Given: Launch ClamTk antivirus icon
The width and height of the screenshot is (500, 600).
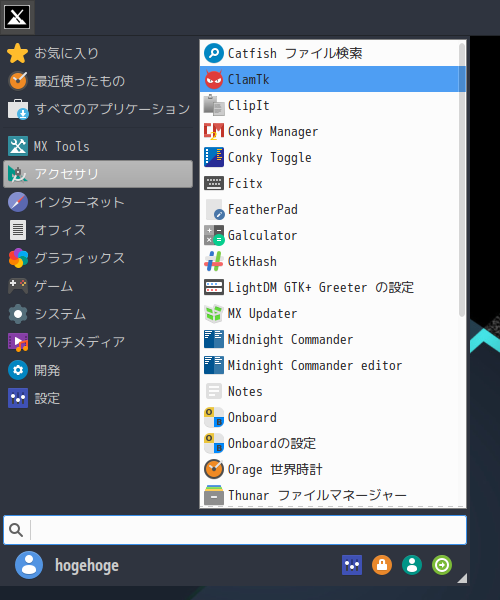Looking at the screenshot, I should pyautogui.click(x=214, y=79).
